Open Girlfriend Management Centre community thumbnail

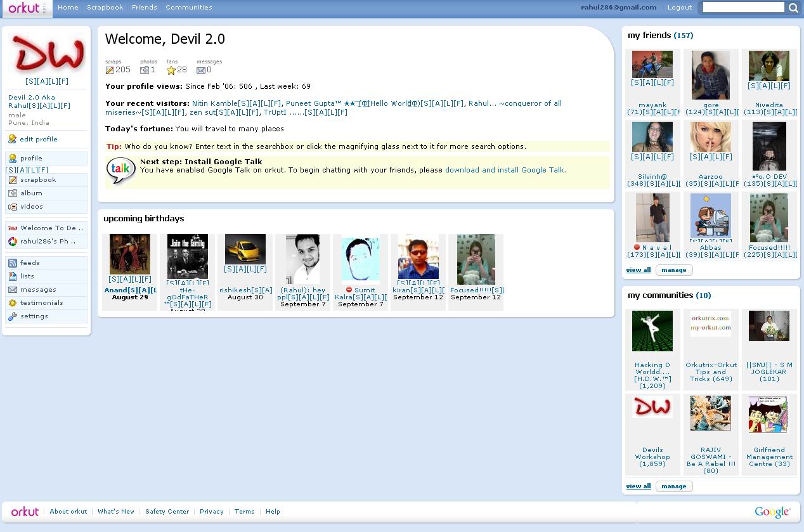coord(769,414)
